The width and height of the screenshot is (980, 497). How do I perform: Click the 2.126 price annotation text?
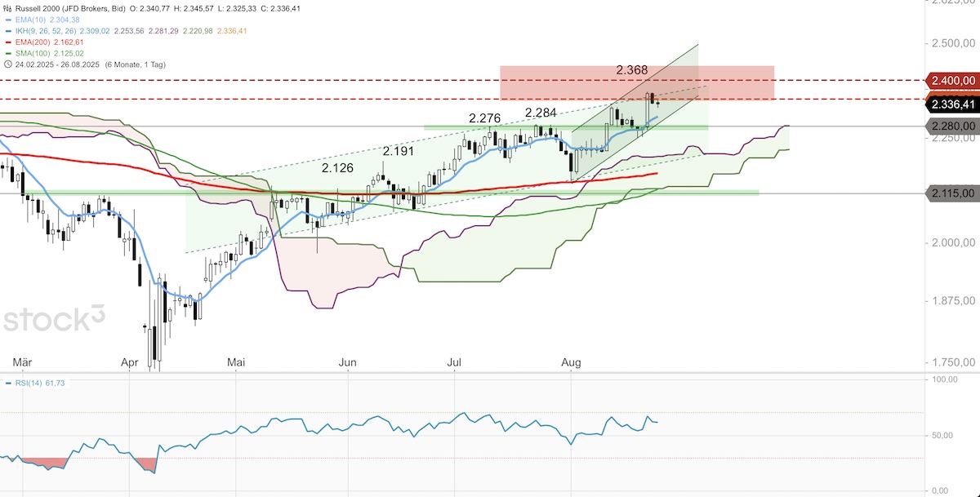coord(337,168)
